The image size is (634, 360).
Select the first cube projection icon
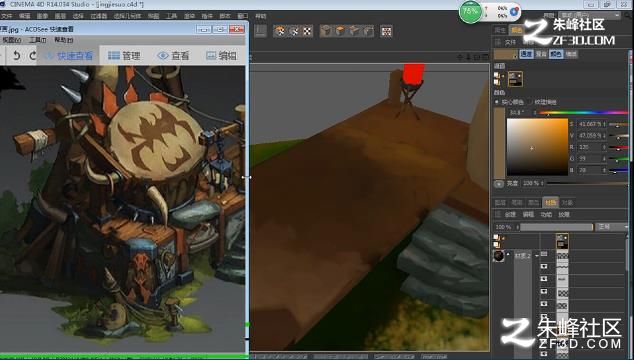[325, 31]
